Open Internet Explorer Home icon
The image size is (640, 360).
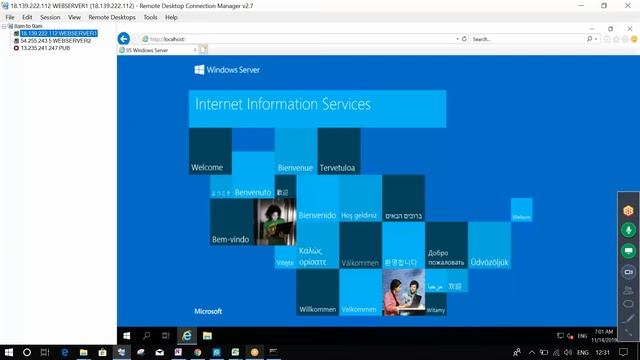point(607,39)
